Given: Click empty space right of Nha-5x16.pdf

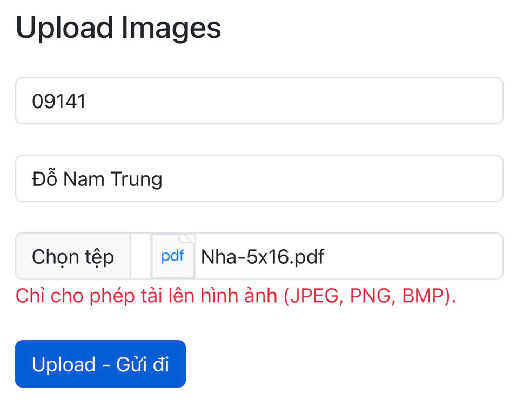Looking at the screenshot, I should [416, 256].
